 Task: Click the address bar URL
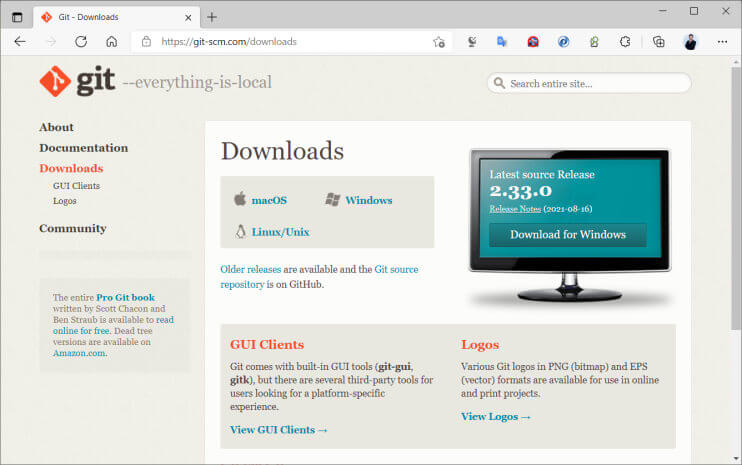click(x=229, y=42)
